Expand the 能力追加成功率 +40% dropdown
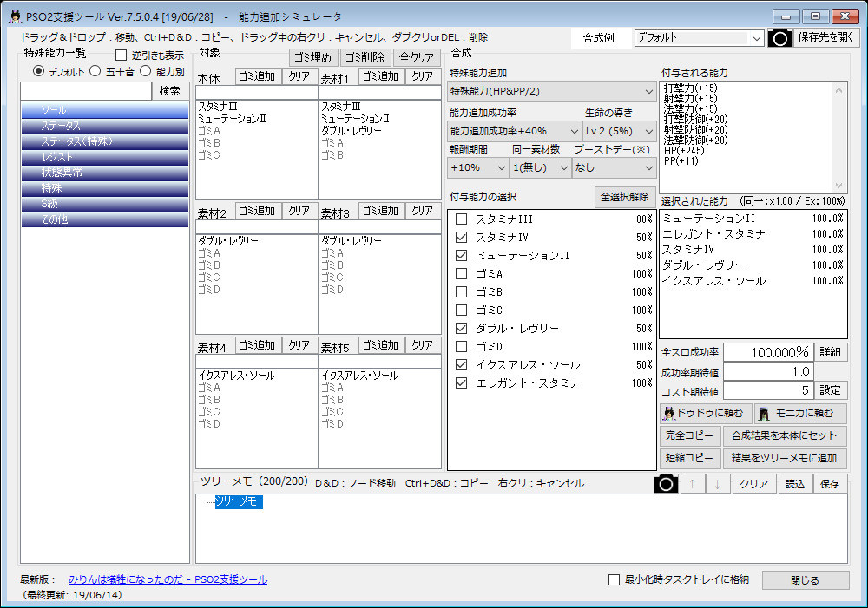868x608 pixels. (514, 130)
